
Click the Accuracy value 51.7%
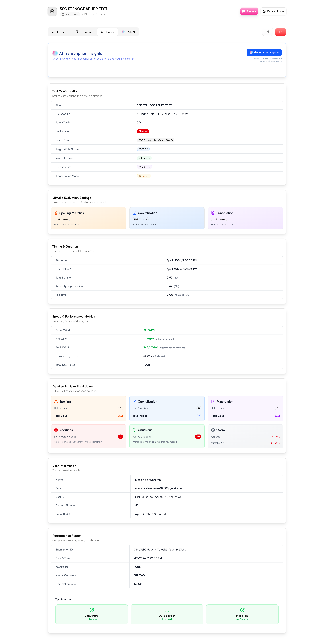tap(276, 437)
